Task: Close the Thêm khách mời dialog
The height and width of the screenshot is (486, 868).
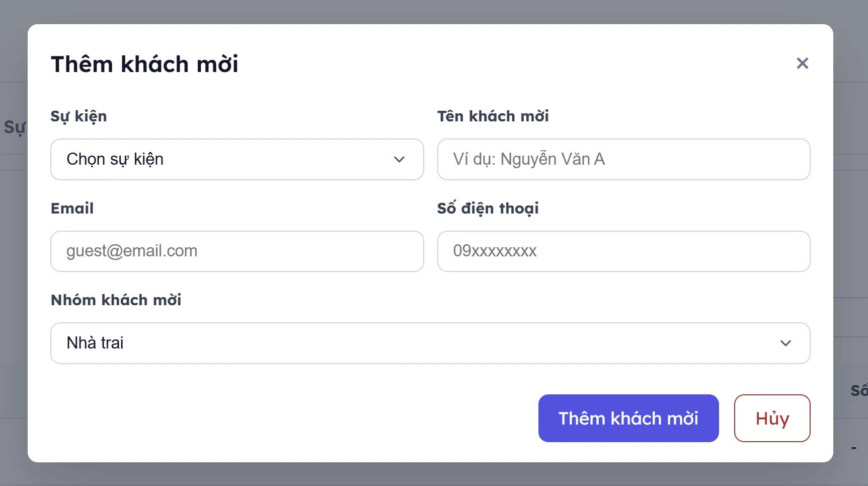Action: (802, 63)
